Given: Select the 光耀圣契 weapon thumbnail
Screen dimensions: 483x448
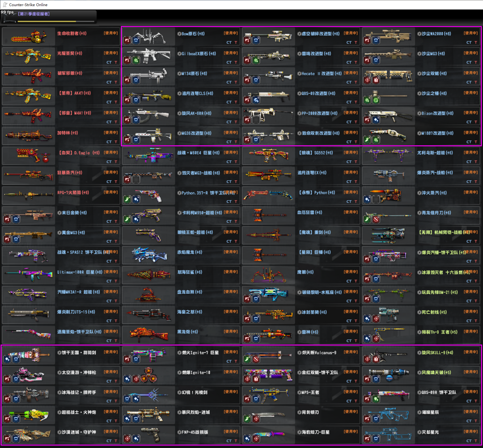Looking at the screenshot, I should pos(28,56).
